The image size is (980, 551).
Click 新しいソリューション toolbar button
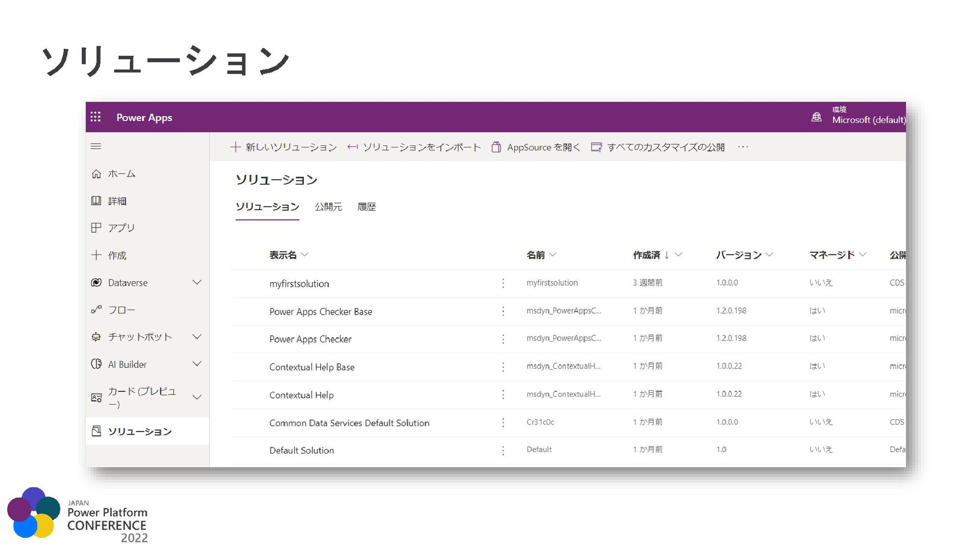point(283,147)
